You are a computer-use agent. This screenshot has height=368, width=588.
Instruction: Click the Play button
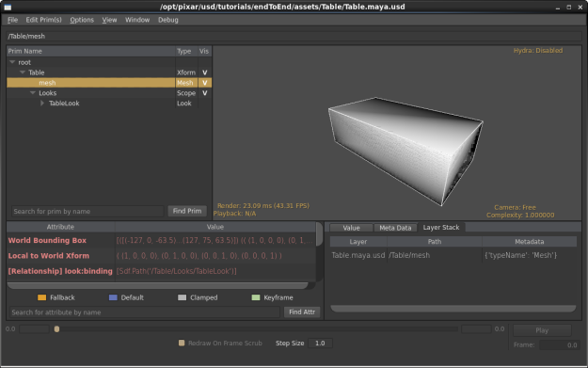[x=542, y=330]
